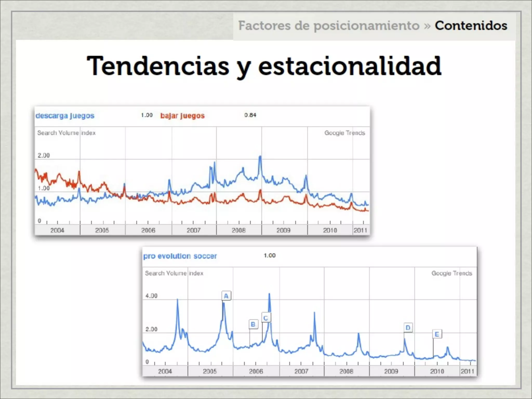Click the 2008 year label in upper chart

(239, 230)
